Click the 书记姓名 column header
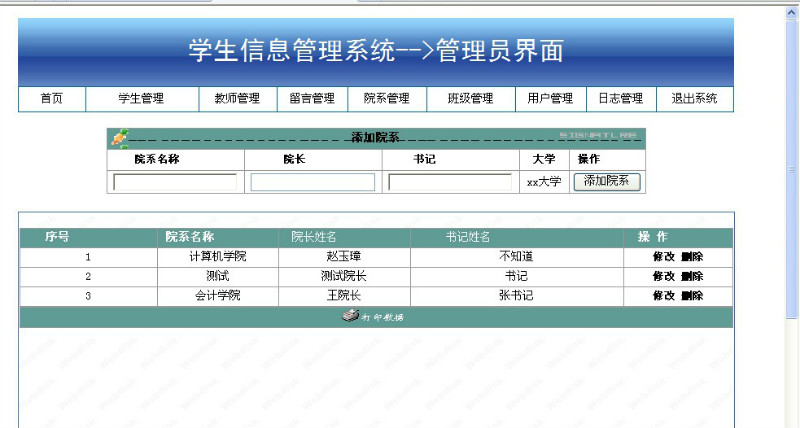 (468, 237)
